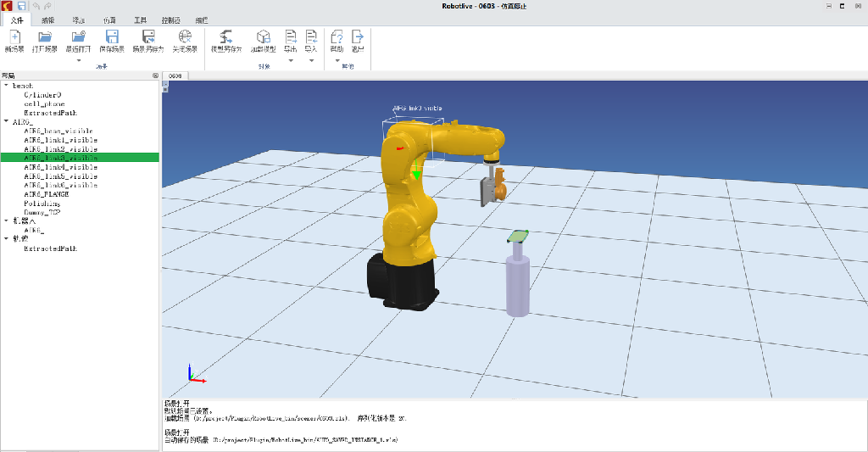Select the 0603 scene document tab

click(x=175, y=76)
